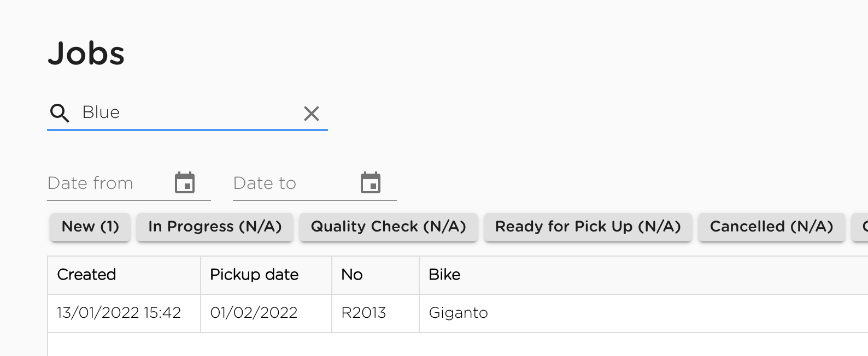Click the No column header
This screenshot has height=356, width=868.
[352, 275]
